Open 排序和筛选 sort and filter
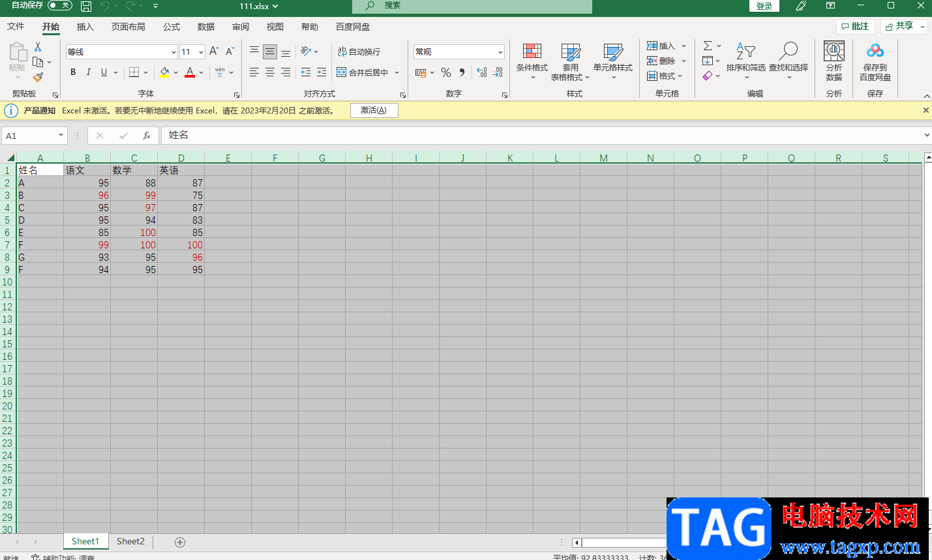The height and width of the screenshot is (560, 932). 746,62
